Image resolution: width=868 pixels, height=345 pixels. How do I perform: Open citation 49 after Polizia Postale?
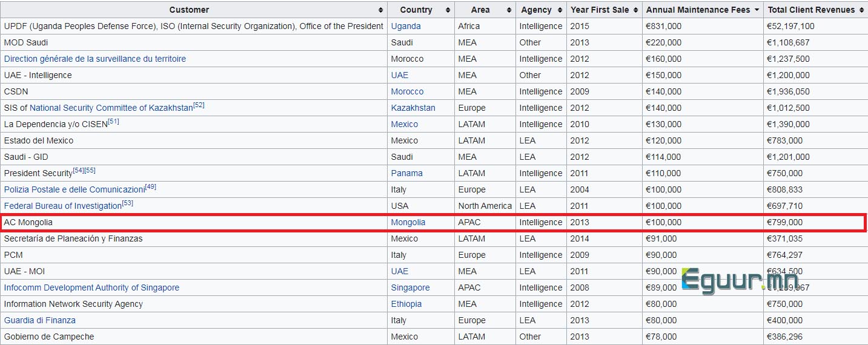(x=151, y=187)
